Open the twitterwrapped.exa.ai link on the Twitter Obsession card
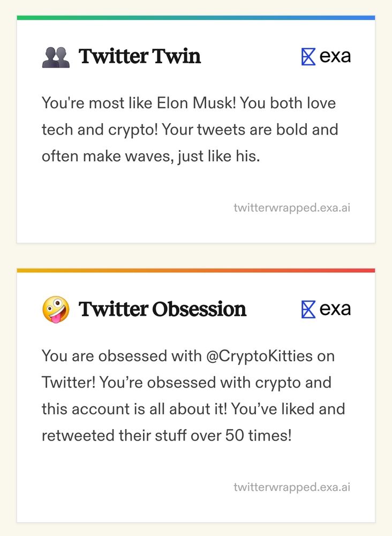Image resolution: width=392 pixels, height=536 pixels. [292, 487]
